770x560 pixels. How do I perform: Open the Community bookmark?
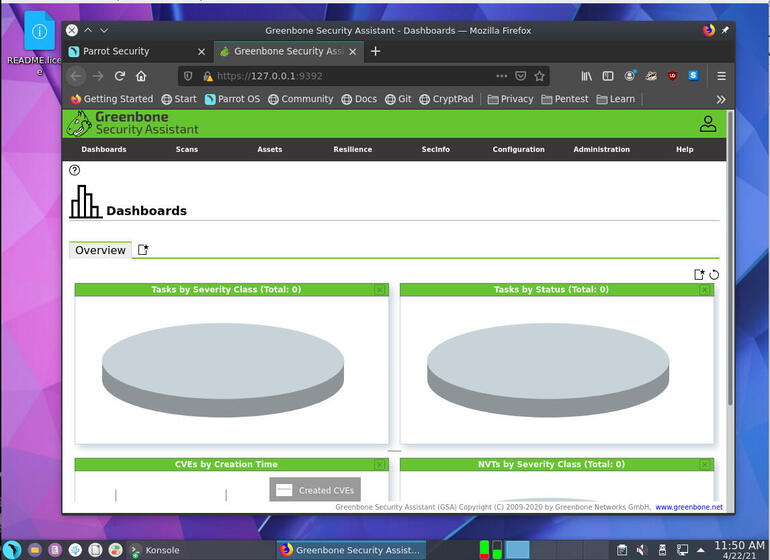[x=301, y=99]
